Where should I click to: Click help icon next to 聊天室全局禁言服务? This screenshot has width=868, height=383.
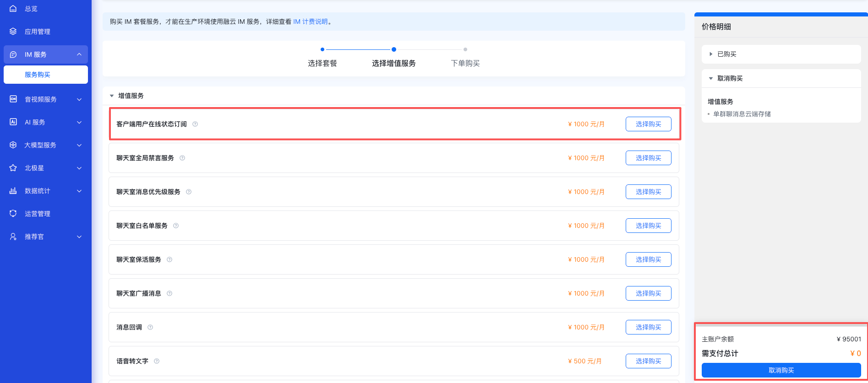coord(182,158)
